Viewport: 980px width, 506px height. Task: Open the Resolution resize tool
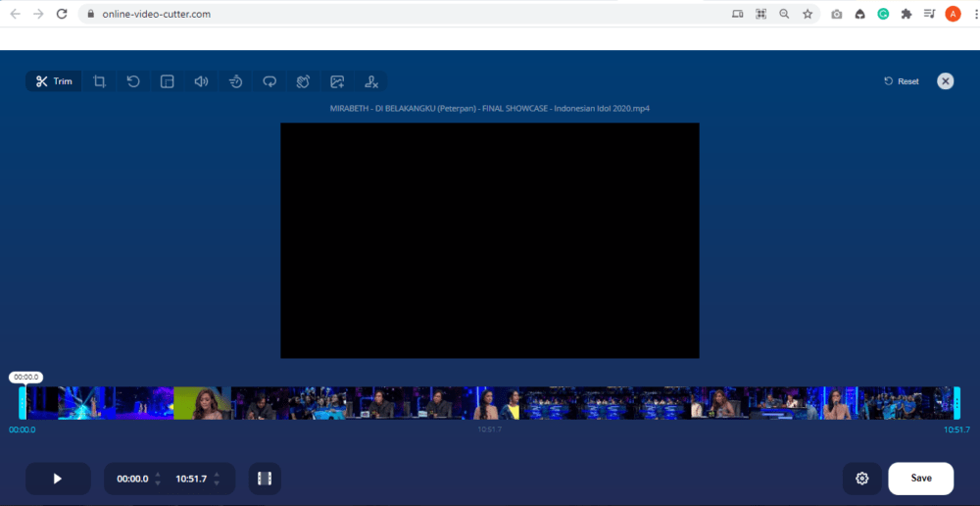[x=167, y=81]
